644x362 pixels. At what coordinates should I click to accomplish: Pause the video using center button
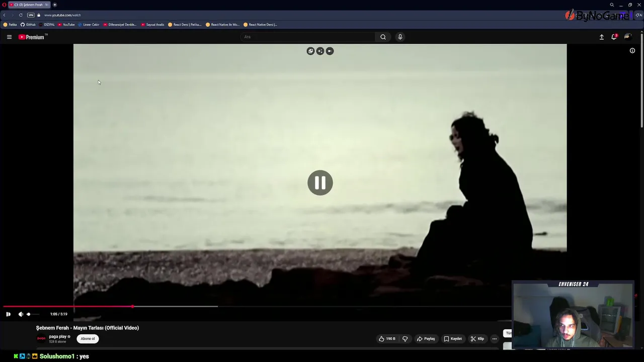(320, 183)
